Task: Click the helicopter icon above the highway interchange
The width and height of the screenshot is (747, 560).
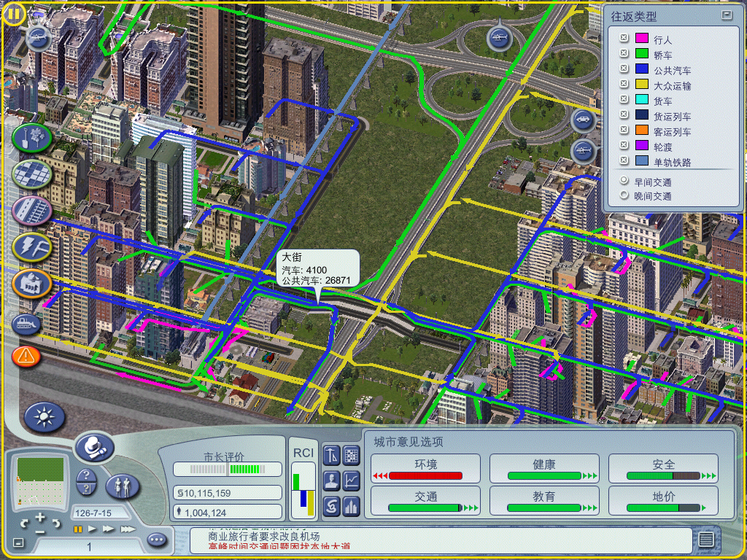Action: 499,37
